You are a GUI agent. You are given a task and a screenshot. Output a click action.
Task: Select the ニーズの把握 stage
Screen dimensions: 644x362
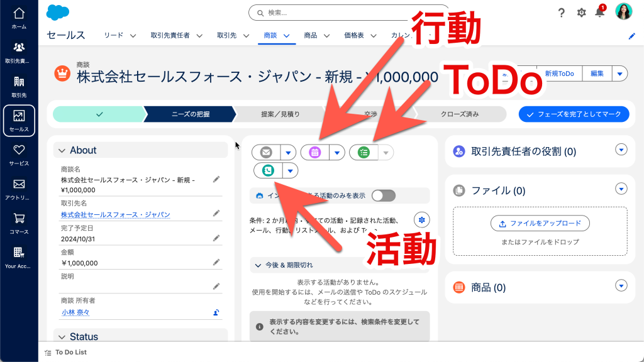(x=191, y=114)
